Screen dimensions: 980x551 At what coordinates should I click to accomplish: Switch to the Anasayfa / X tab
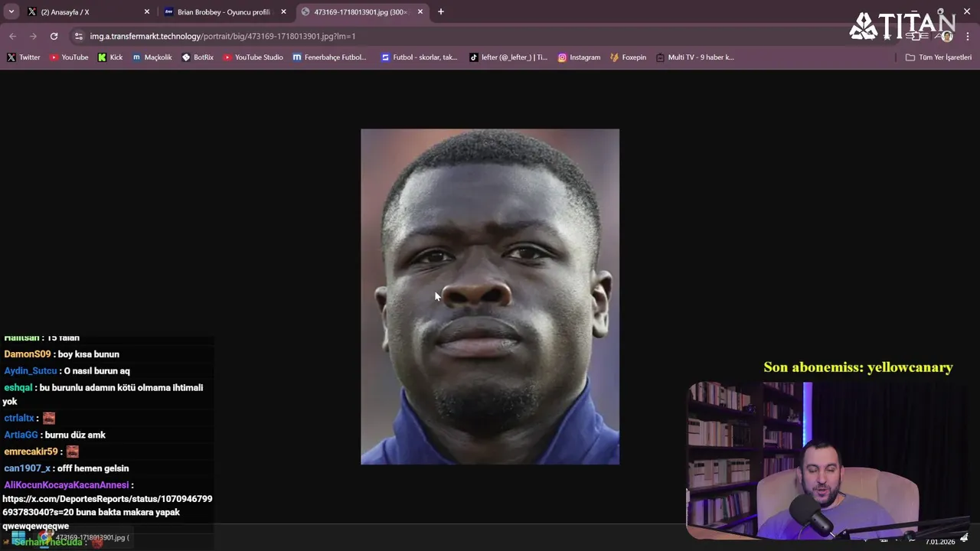click(87, 11)
